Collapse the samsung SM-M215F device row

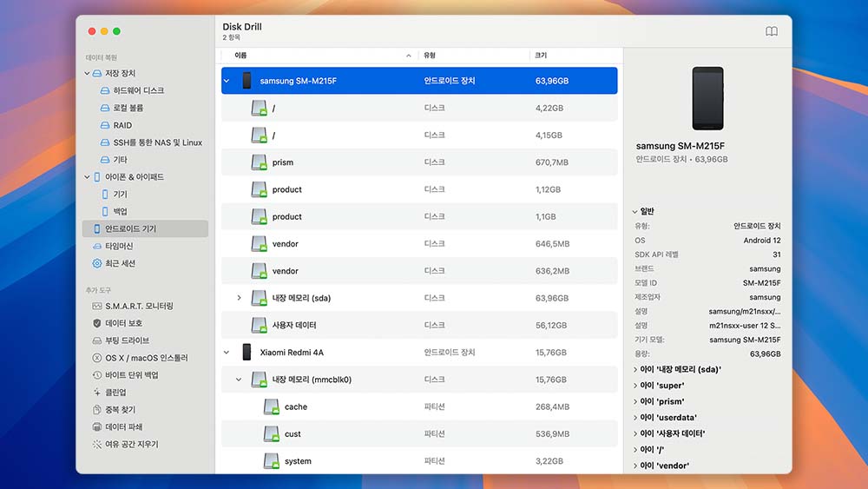(x=227, y=81)
